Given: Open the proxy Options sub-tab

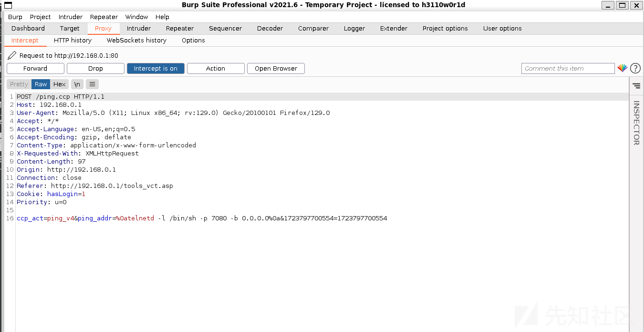Looking at the screenshot, I should click(x=193, y=41).
